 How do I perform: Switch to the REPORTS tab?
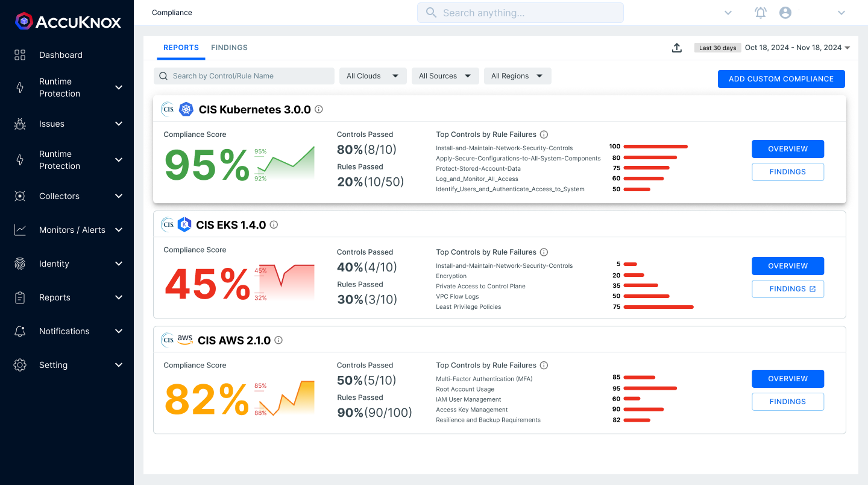[181, 48]
